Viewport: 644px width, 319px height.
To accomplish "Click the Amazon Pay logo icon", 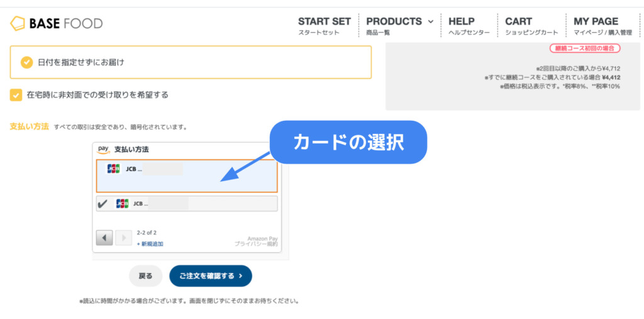I will (104, 149).
